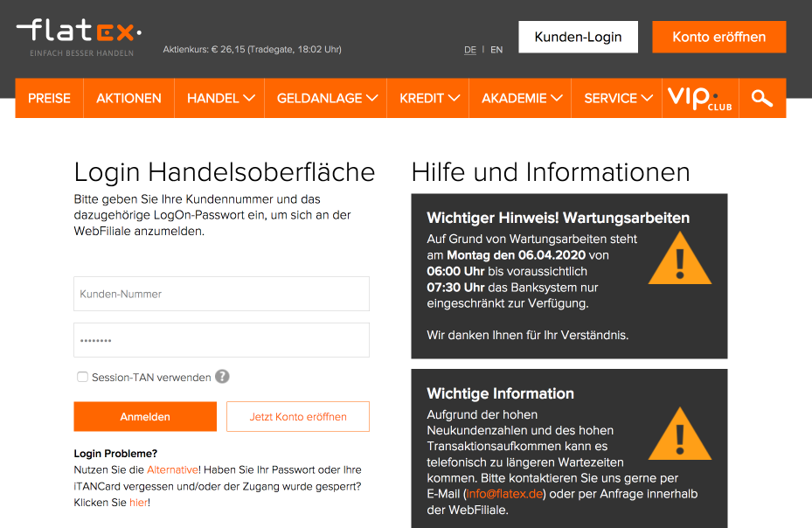Open the AKTIONEN menu item
This screenshot has width=812, height=528.
pyautogui.click(x=129, y=98)
